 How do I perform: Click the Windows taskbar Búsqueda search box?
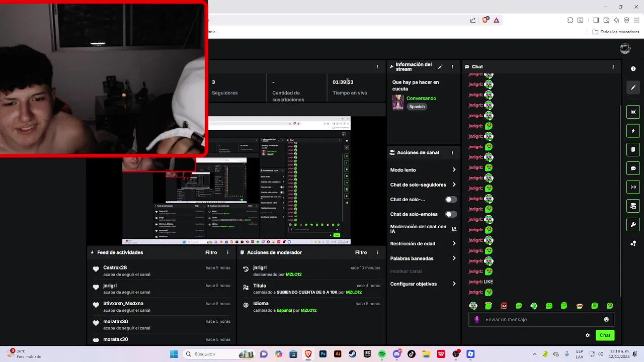[219, 354]
